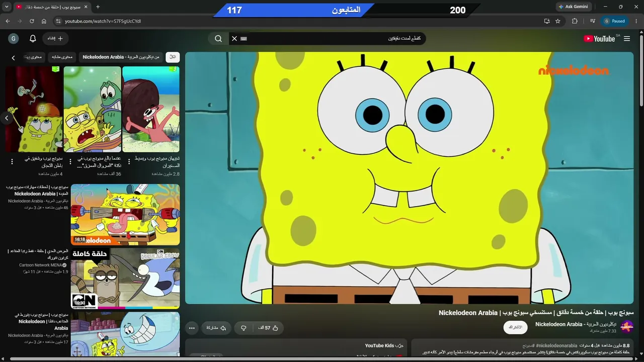Click the YouTube search magnifier icon
This screenshot has height=362, width=644.
pos(218,39)
